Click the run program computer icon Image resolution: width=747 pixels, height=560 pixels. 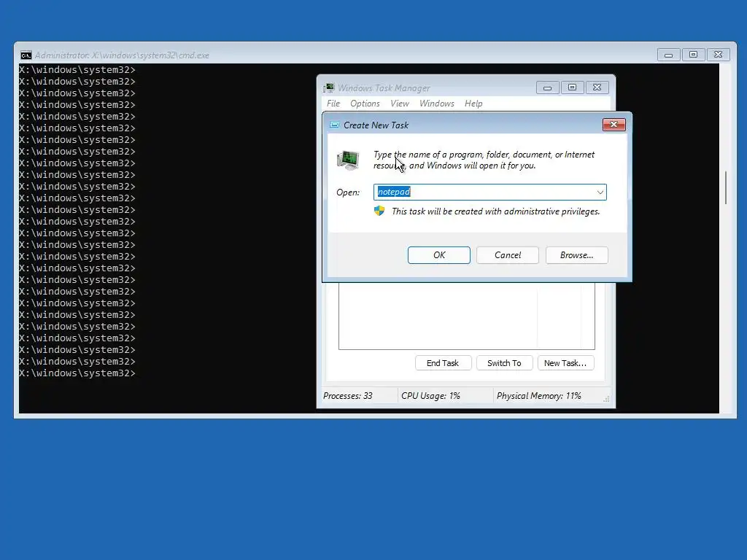(x=348, y=160)
